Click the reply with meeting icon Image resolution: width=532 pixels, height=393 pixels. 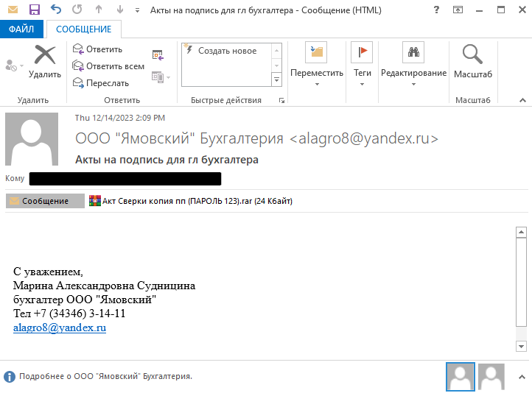[158, 55]
